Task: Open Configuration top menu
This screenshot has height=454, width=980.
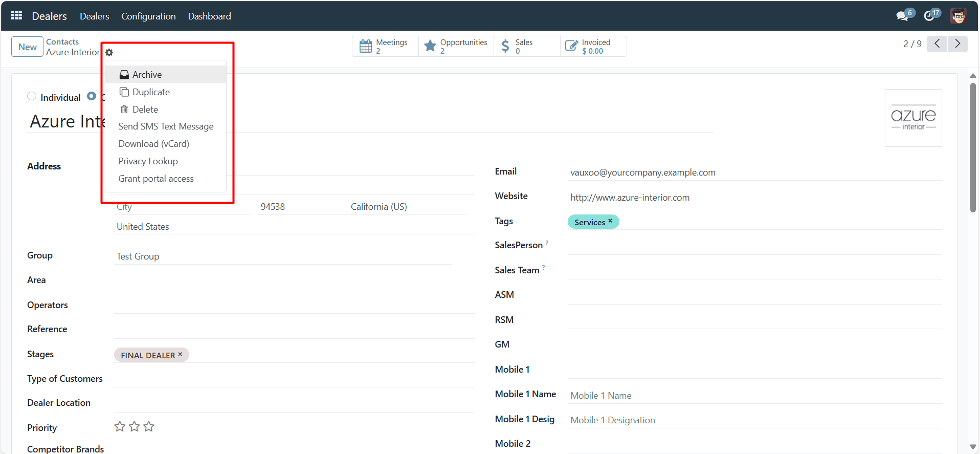Action: (148, 16)
